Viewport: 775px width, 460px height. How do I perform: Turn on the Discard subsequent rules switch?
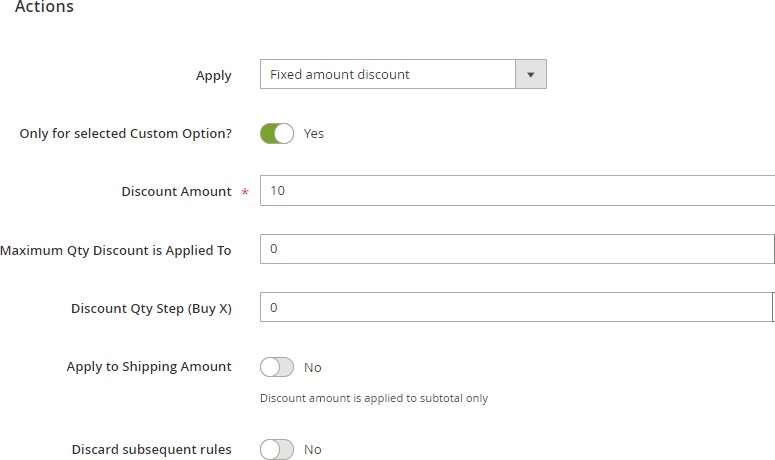[277, 450]
